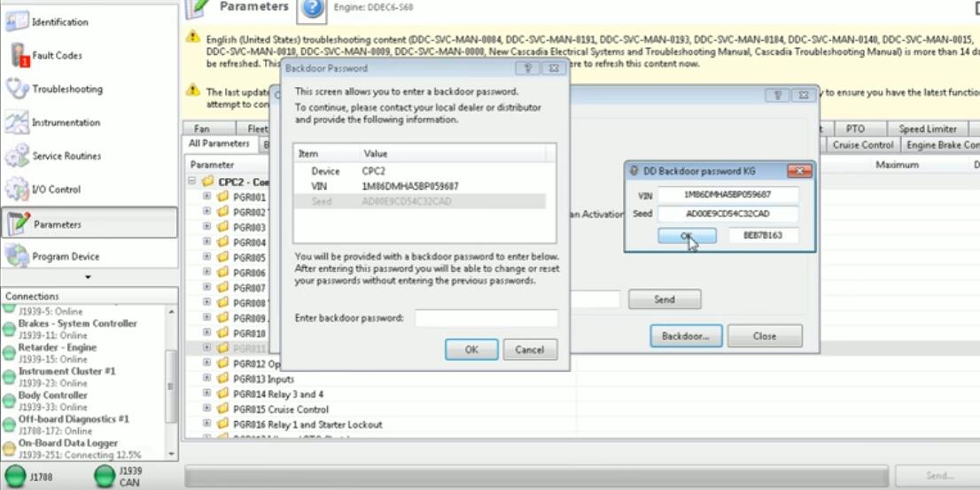The height and width of the screenshot is (490, 980).
Task: Click the Off-board Diagnostics #1 status icon
Action: point(9,424)
